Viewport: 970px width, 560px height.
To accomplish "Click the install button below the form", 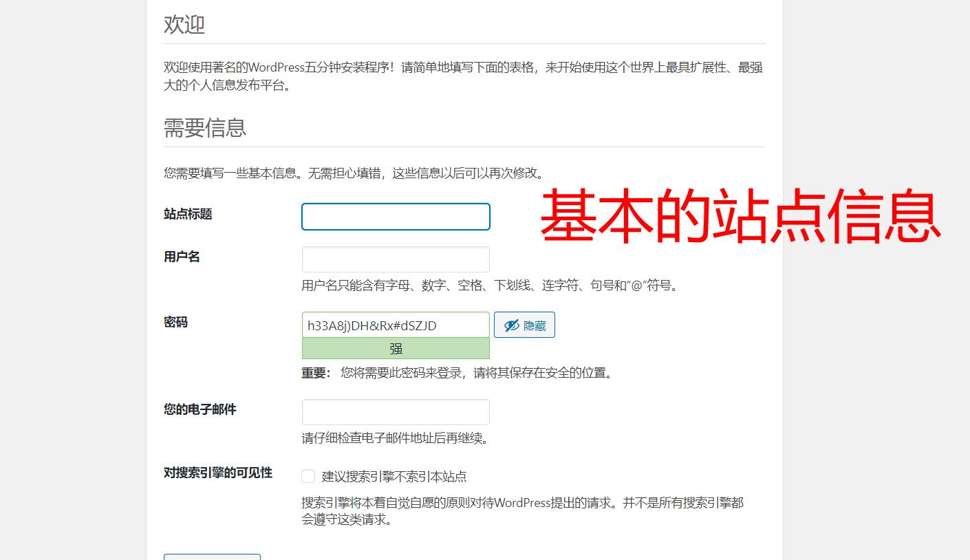I will [x=212, y=557].
